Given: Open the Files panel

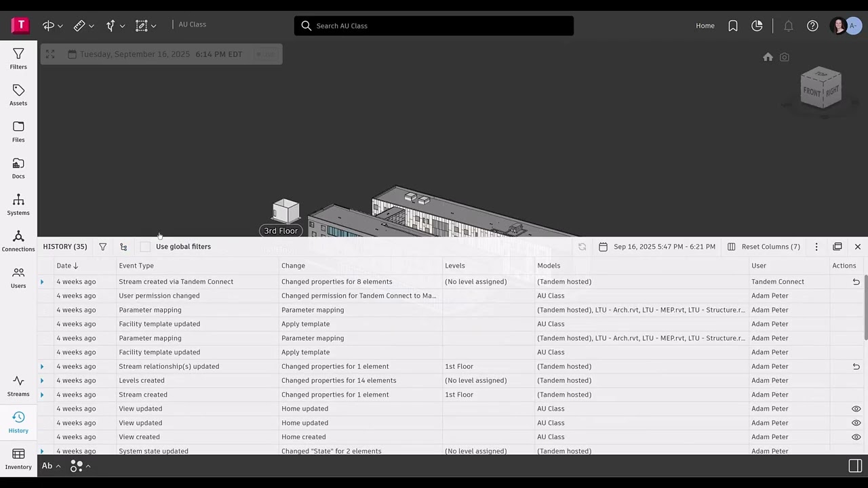Looking at the screenshot, I should click(18, 131).
